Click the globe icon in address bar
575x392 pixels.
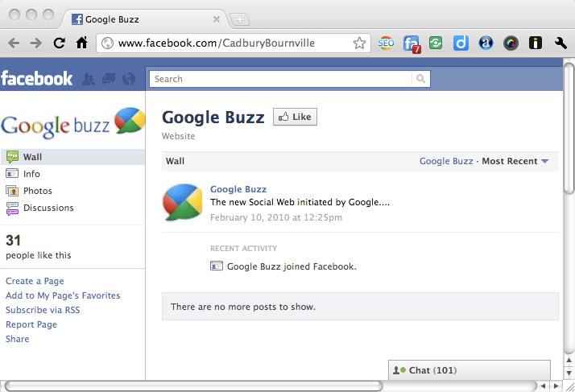tap(107, 43)
